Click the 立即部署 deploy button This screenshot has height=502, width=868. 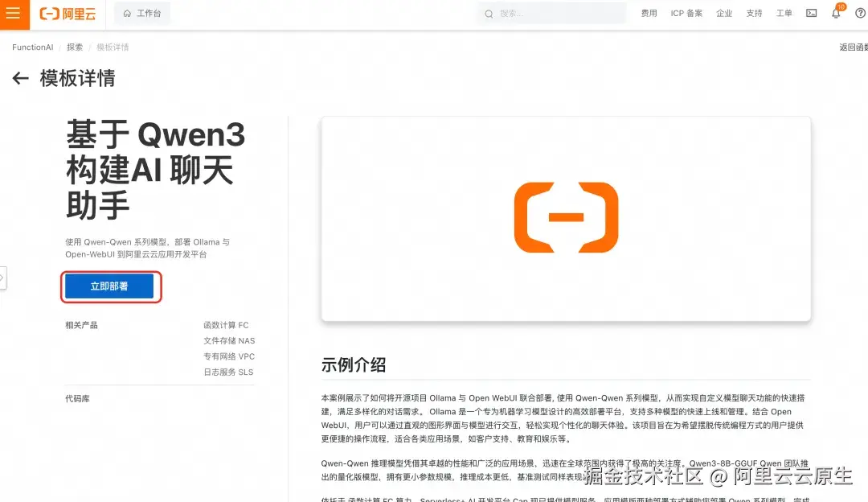coord(110,286)
